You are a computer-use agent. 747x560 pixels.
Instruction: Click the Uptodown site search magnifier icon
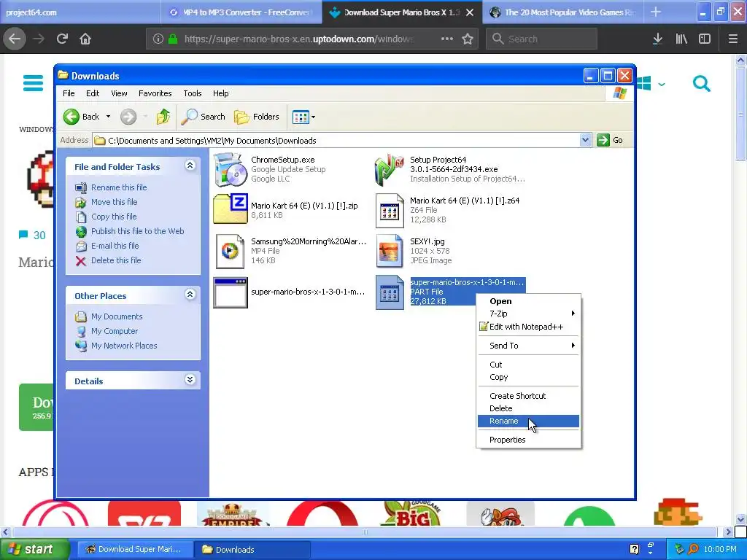click(701, 83)
